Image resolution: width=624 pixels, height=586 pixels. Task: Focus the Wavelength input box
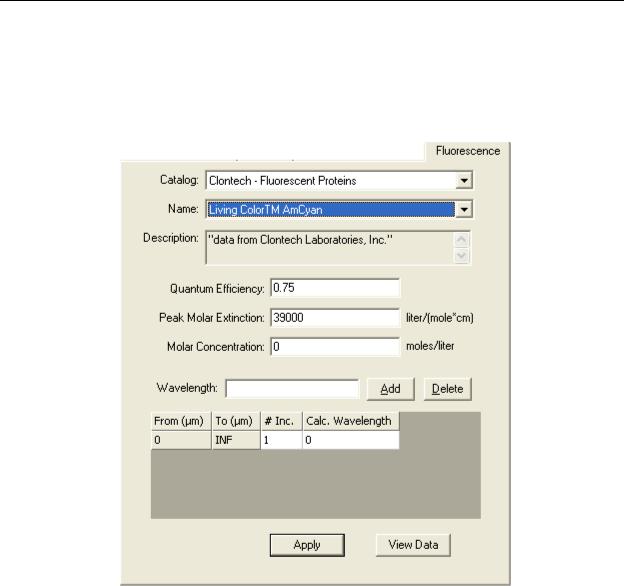click(292, 389)
